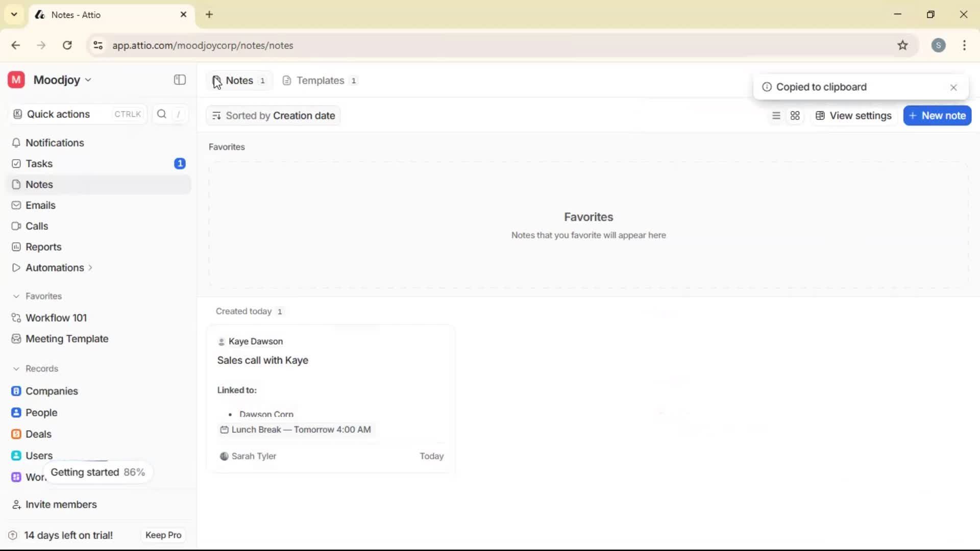Select the Notes tab
The height and width of the screenshot is (551, 980).
coord(240,80)
